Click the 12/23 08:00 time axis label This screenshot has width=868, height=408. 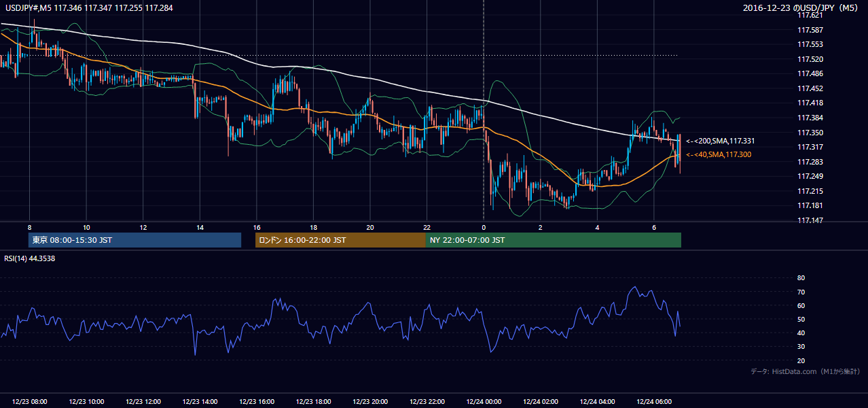click(30, 402)
